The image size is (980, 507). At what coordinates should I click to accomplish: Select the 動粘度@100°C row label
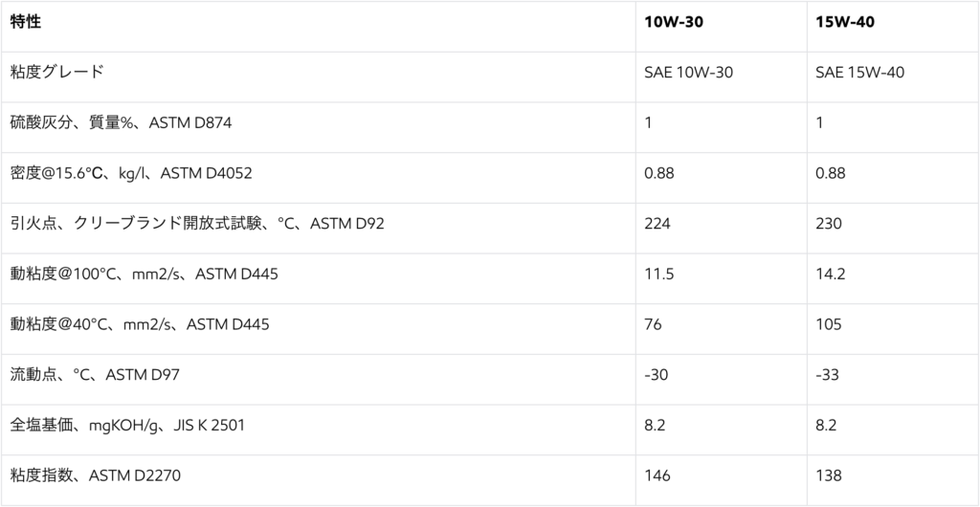pyautogui.click(x=145, y=275)
